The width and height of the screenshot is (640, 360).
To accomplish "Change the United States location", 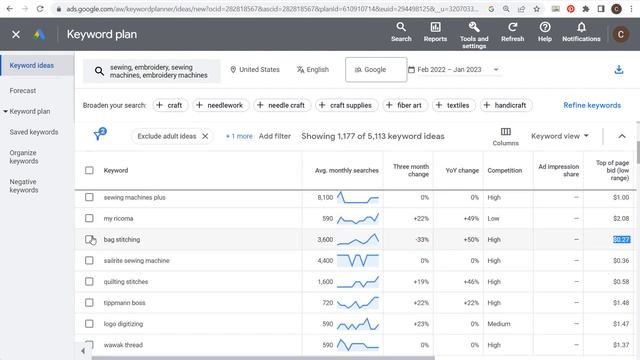I will pyautogui.click(x=255, y=70).
